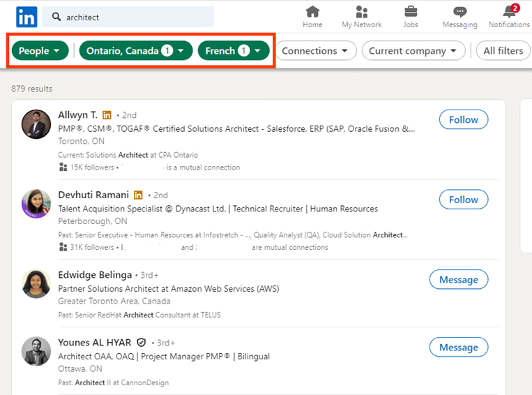This screenshot has height=395, width=532.
Task: Message Younes AL HYAR
Action: (459, 347)
